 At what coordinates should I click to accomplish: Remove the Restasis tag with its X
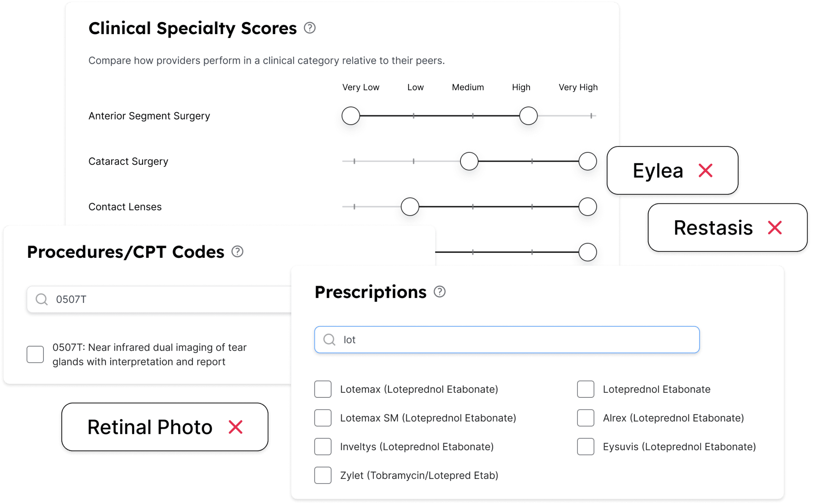click(x=775, y=227)
